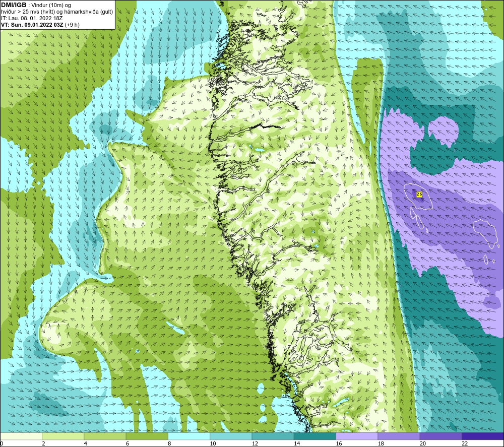Click the legend scale label 18
The width and height of the screenshot is (504, 447).
381,443
